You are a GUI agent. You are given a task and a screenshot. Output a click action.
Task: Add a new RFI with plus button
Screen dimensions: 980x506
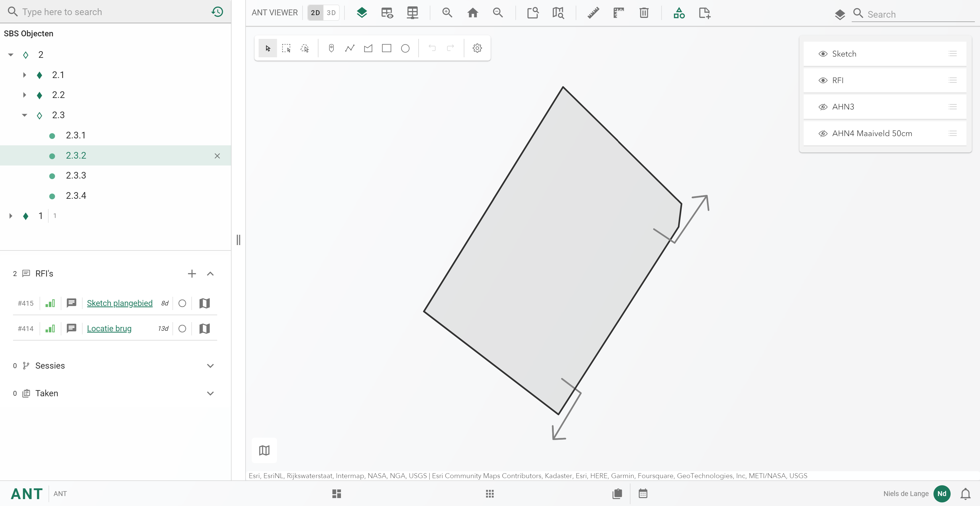coord(192,273)
